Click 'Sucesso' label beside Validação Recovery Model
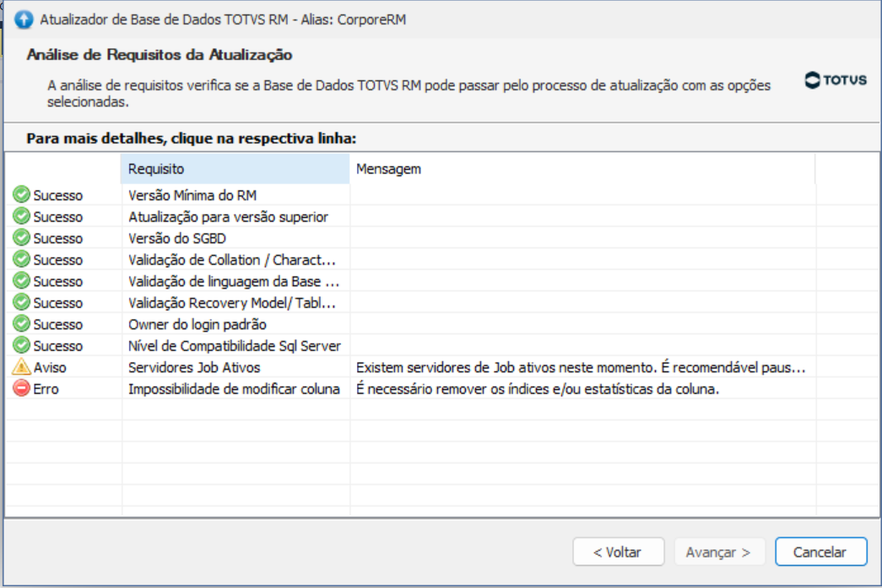 58,303
